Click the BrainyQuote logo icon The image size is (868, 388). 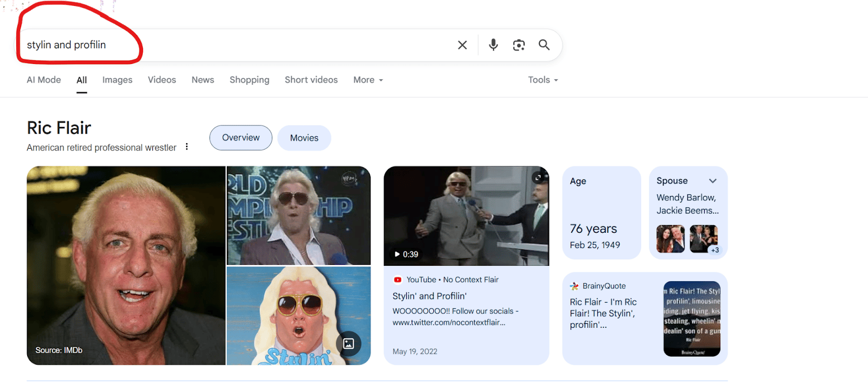tap(574, 286)
